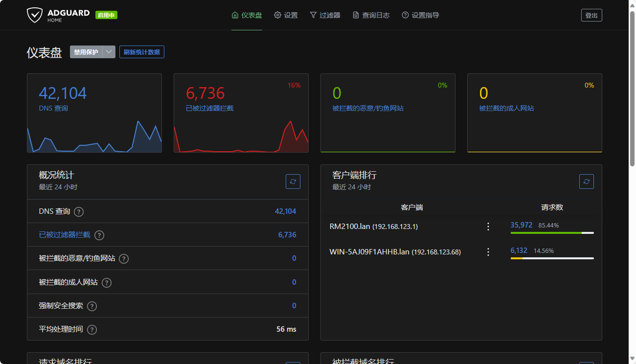636x364 pixels.
Task: Open the 设置指导 setup guide
Action: coord(420,15)
